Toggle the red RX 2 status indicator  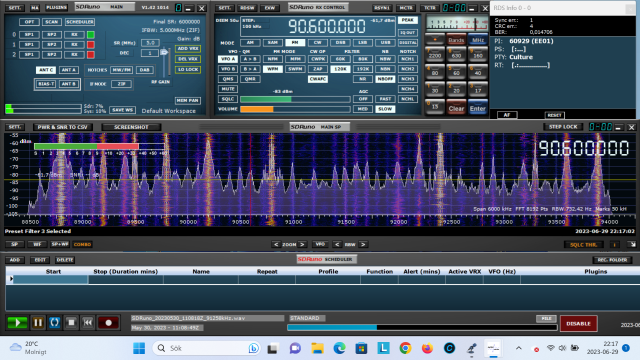pyautogui.click(x=91, y=54)
